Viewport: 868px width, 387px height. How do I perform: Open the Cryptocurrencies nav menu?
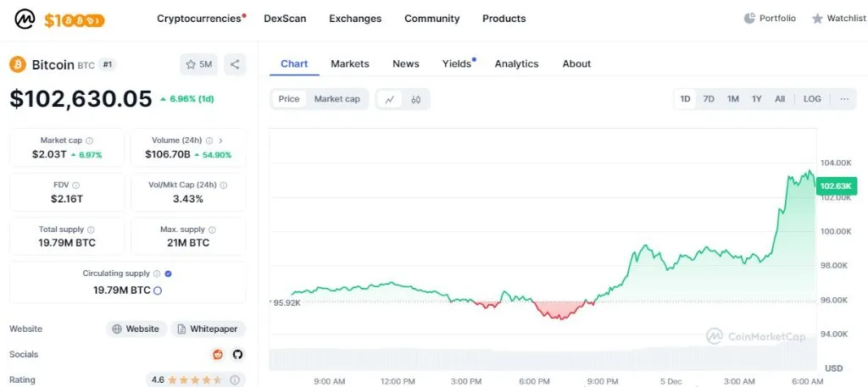pyautogui.click(x=198, y=19)
